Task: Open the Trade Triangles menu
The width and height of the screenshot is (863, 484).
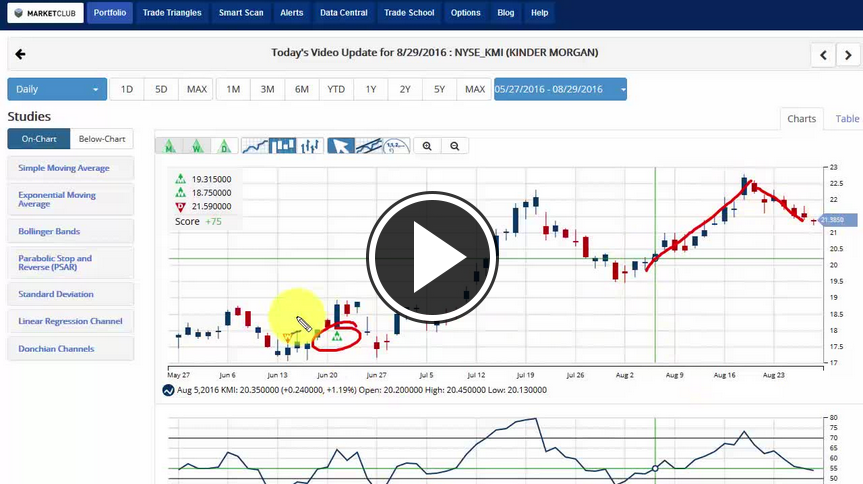Action: [x=172, y=13]
